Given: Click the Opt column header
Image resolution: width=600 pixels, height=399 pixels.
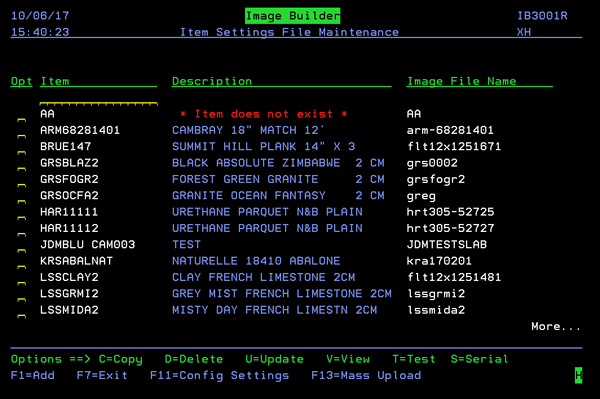Looking at the screenshot, I should coord(21,81).
